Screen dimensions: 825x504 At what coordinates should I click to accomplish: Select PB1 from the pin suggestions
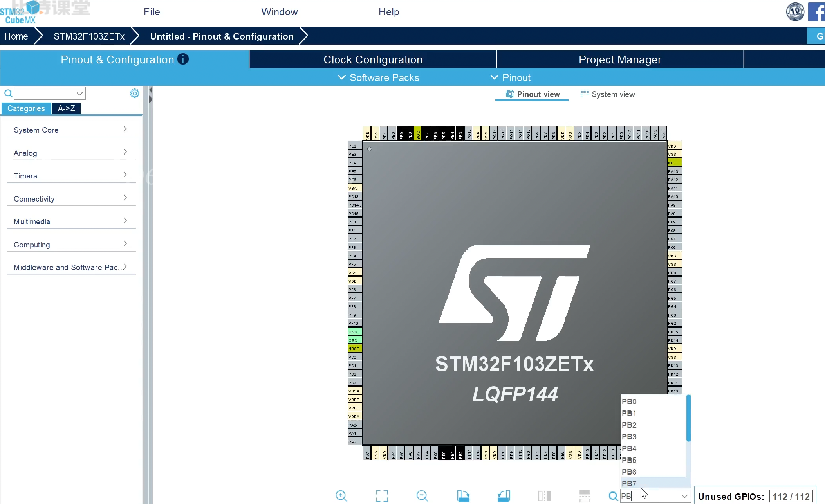[654, 413]
